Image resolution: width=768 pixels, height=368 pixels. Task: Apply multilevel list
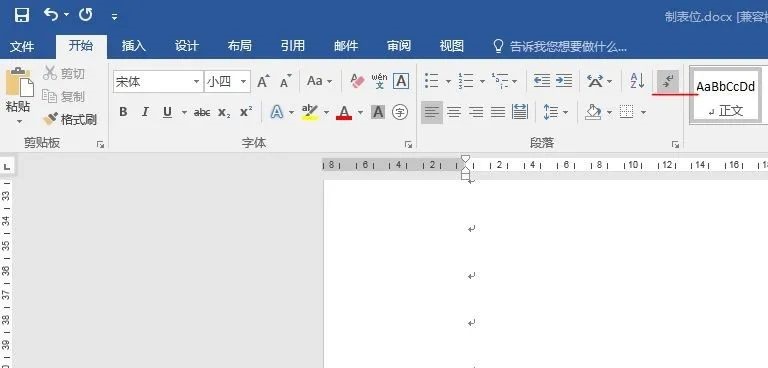(500, 81)
